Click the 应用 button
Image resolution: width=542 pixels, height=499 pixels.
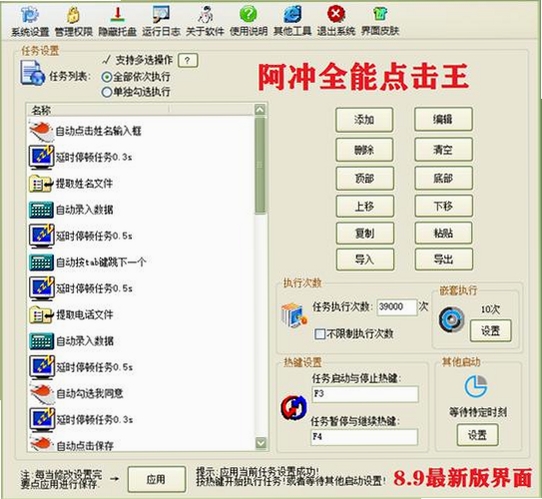[x=156, y=479]
